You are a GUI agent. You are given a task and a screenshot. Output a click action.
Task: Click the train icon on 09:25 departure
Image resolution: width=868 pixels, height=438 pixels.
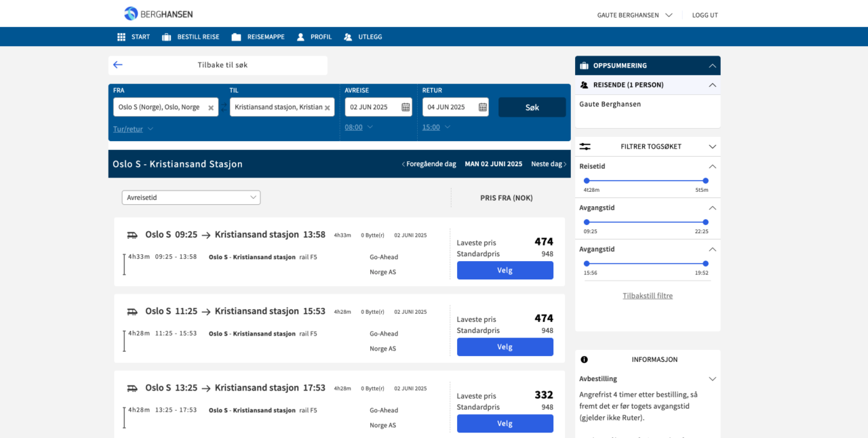[x=132, y=235]
